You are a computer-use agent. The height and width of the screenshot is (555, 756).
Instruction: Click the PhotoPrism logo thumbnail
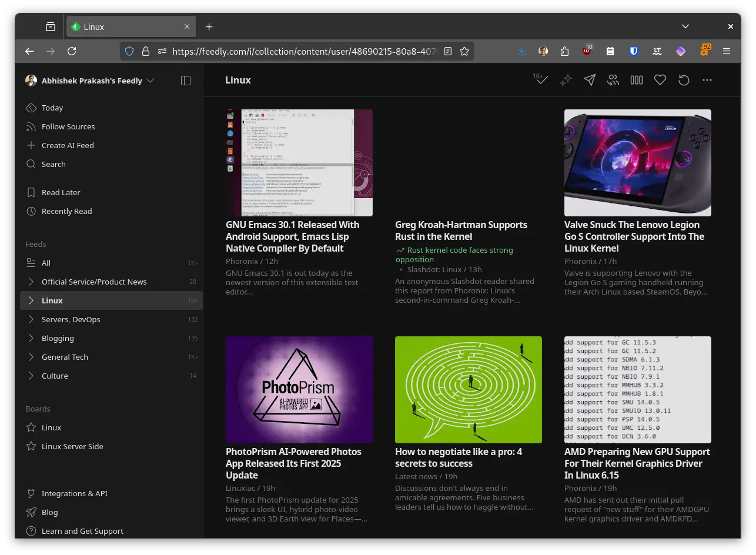(299, 390)
